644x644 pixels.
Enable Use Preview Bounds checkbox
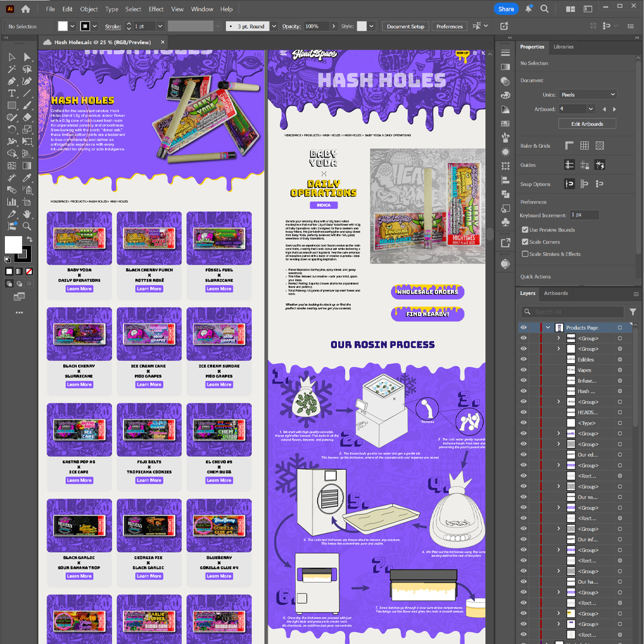[x=525, y=230]
